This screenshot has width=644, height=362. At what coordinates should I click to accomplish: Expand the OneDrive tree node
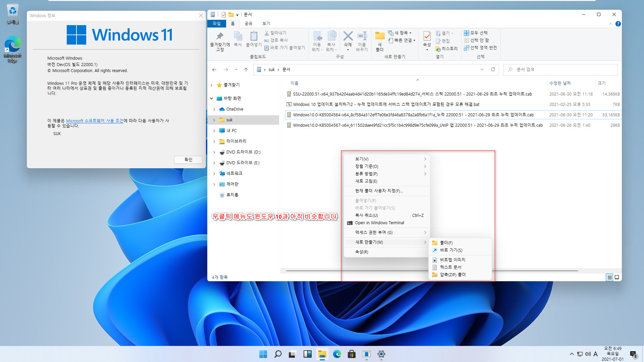coord(214,109)
